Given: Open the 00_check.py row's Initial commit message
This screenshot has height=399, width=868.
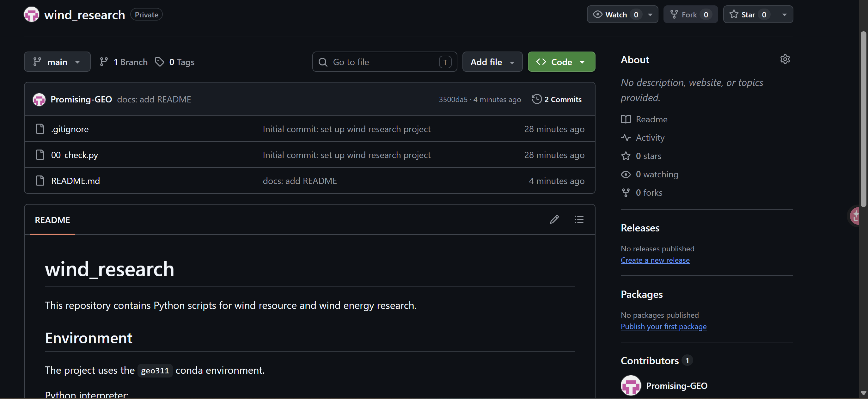Looking at the screenshot, I should tap(346, 155).
